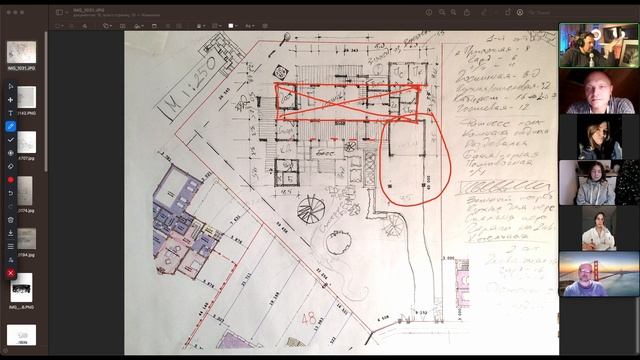
Task: Select the thumbnail ending in 0194.jpg
Action: click(27, 239)
